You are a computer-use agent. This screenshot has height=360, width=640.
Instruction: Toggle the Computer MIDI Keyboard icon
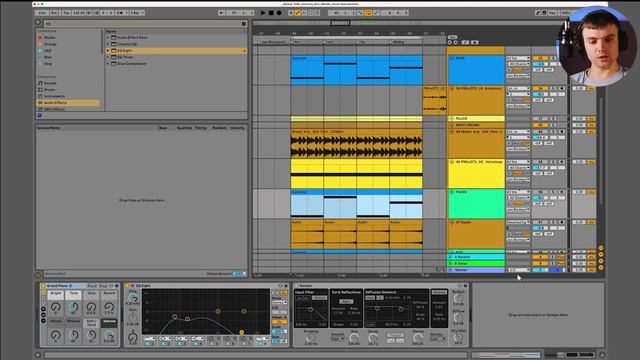pos(544,13)
